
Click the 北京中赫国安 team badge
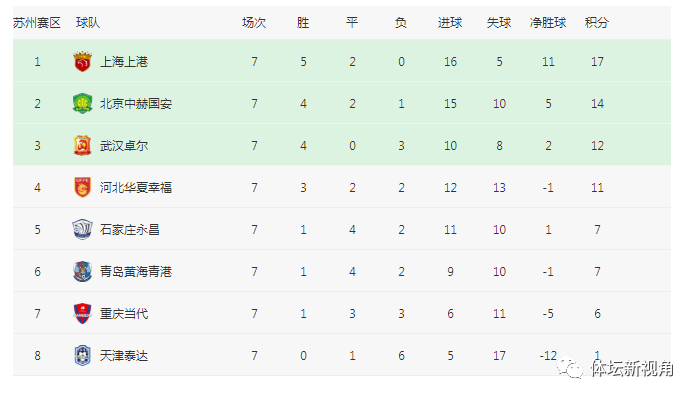(x=82, y=104)
